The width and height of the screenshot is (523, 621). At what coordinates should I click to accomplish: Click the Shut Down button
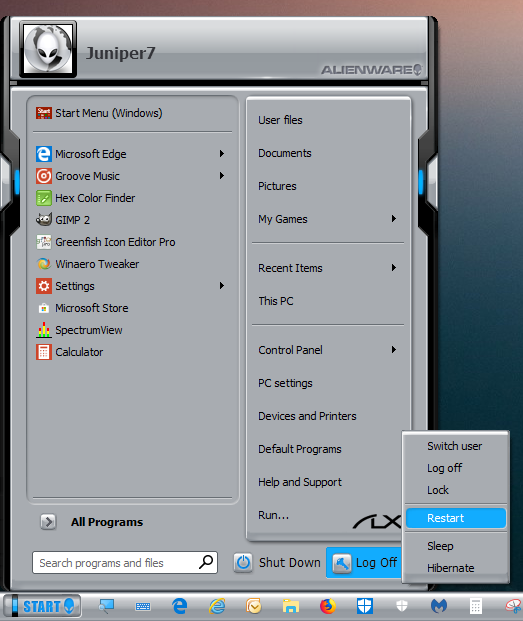[277, 562]
